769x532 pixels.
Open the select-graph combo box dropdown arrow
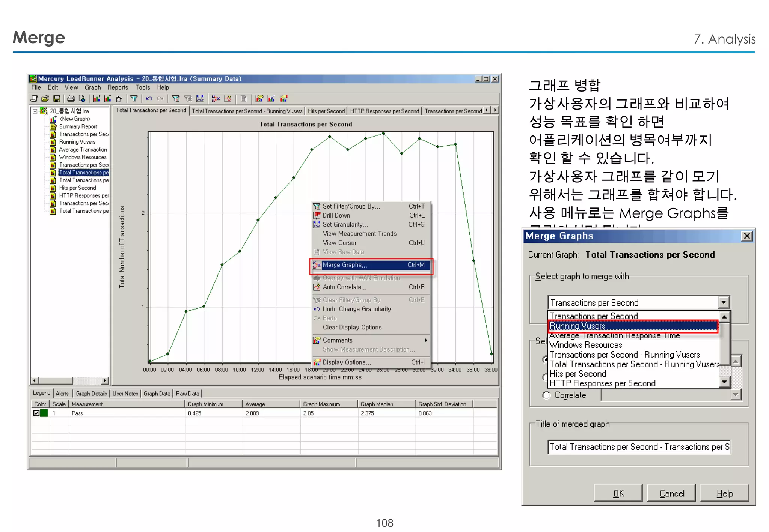point(724,302)
